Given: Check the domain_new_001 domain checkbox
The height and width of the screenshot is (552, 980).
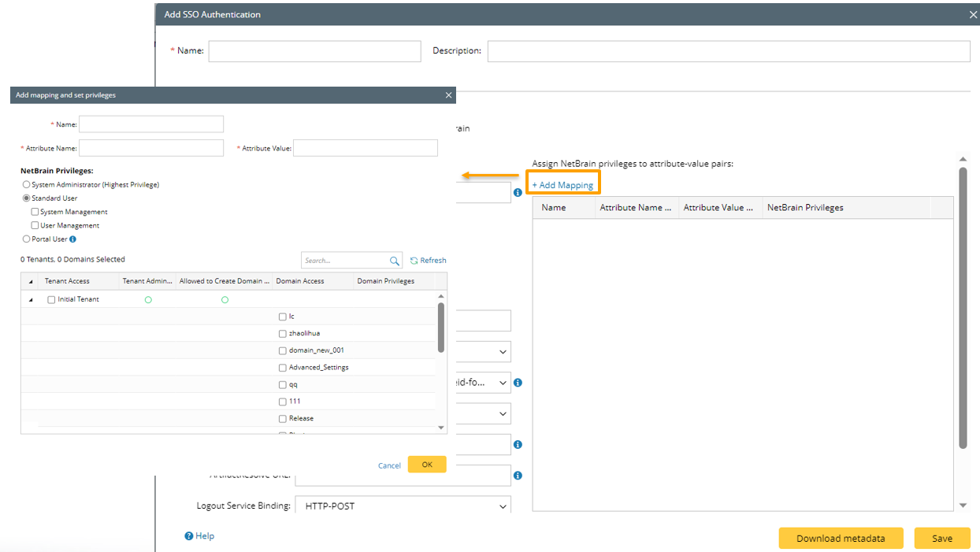Looking at the screenshot, I should (283, 350).
